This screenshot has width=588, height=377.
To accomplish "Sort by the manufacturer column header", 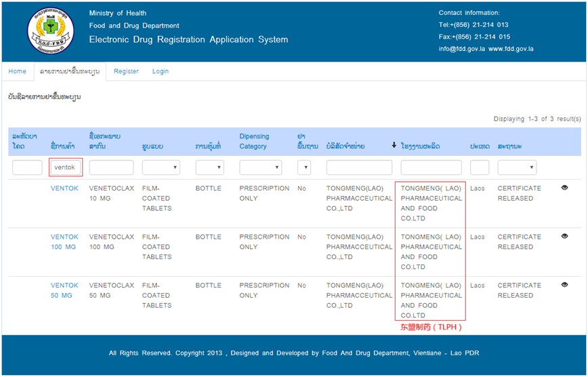I will point(421,146).
